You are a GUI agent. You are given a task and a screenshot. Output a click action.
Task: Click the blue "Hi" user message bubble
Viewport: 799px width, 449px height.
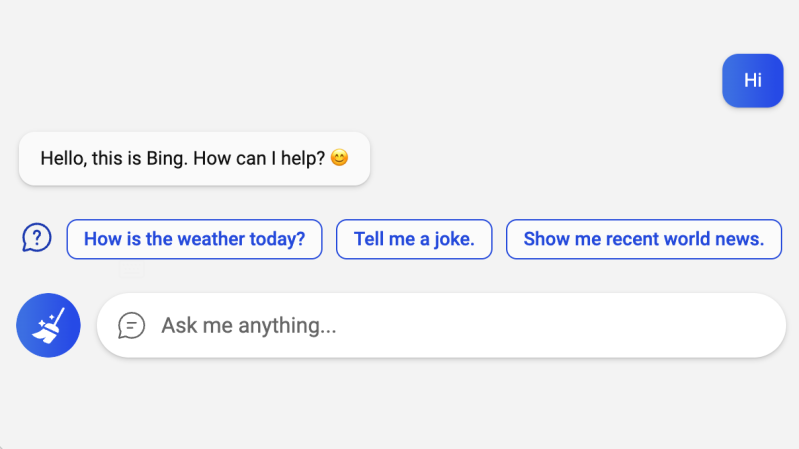753,81
